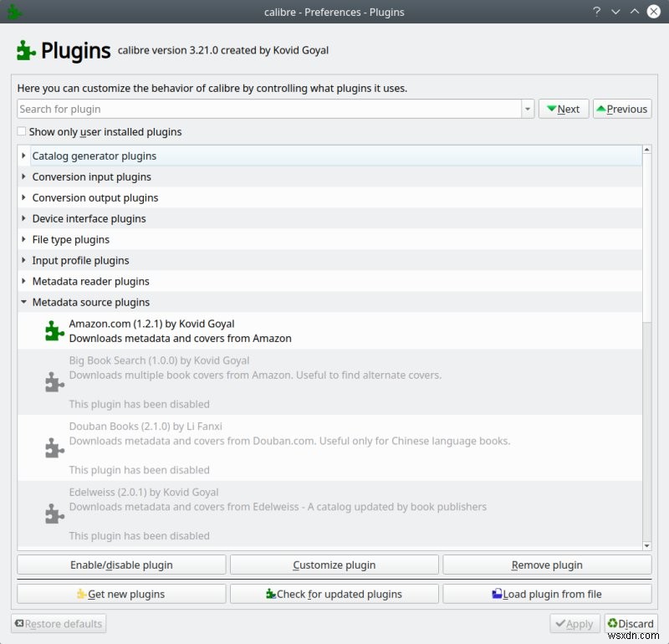669x644 pixels.
Task: Click the calibre app icon in title bar
Action: tap(15, 12)
